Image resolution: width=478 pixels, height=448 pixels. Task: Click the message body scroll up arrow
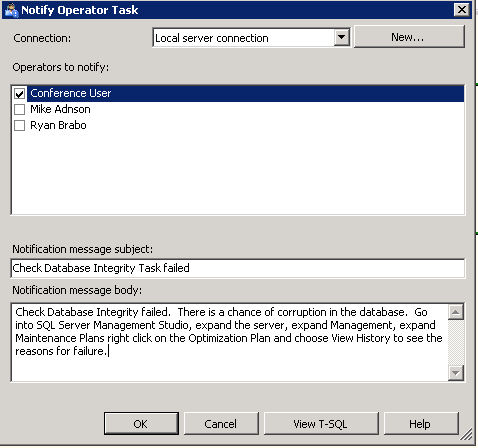455,312
